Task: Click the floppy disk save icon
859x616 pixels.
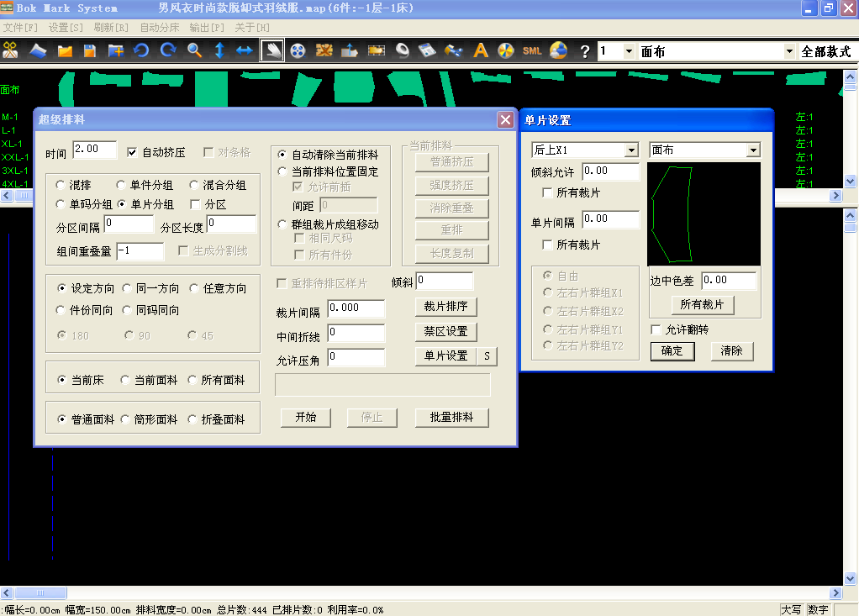Action: click(x=90, y=50)
